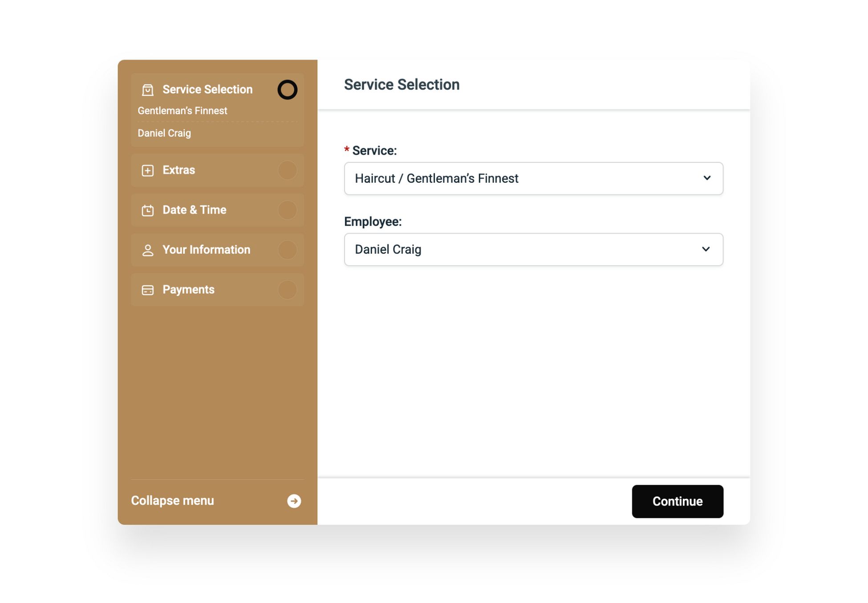Toggle the Your Information step indicator
The image size is (868, 603).
288,249
